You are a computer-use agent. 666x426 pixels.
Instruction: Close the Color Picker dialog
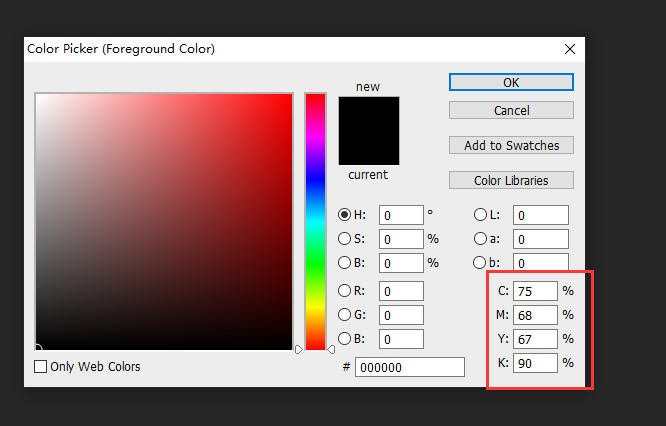[570, 49]
